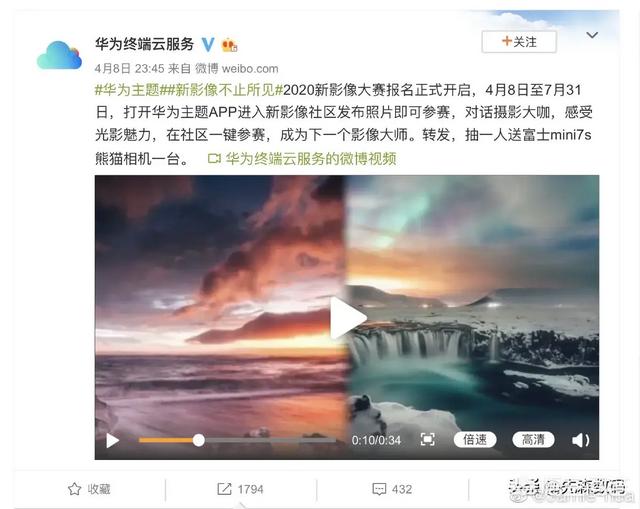The width and height of the screenshot is (640, 509).
Task: Open the 高清 video quality selector
Action: tap(533, 440)
